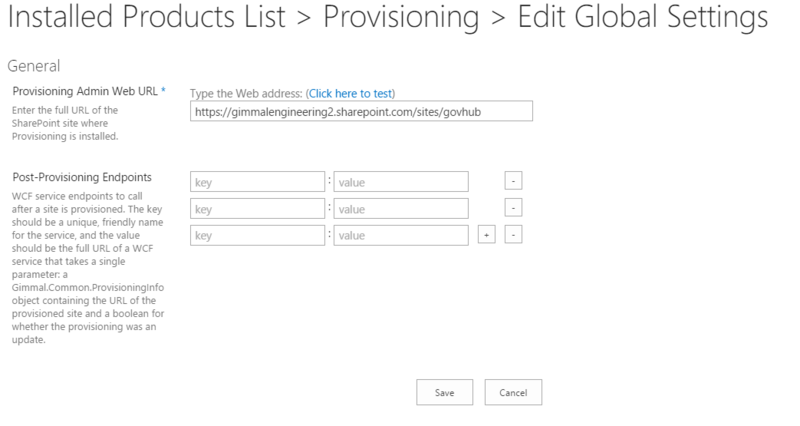Focus the first row value field
This screenshot has width=800, height=426.
click(x=401, y=181)
